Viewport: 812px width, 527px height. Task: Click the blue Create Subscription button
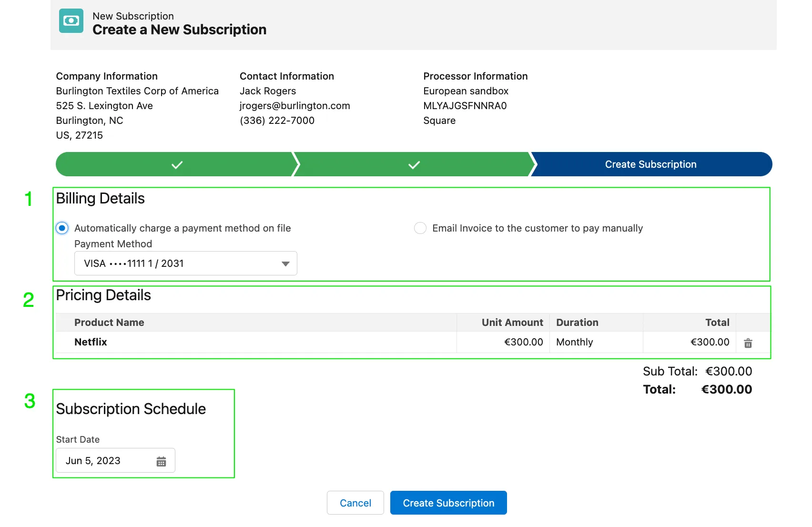pos(448,503)
